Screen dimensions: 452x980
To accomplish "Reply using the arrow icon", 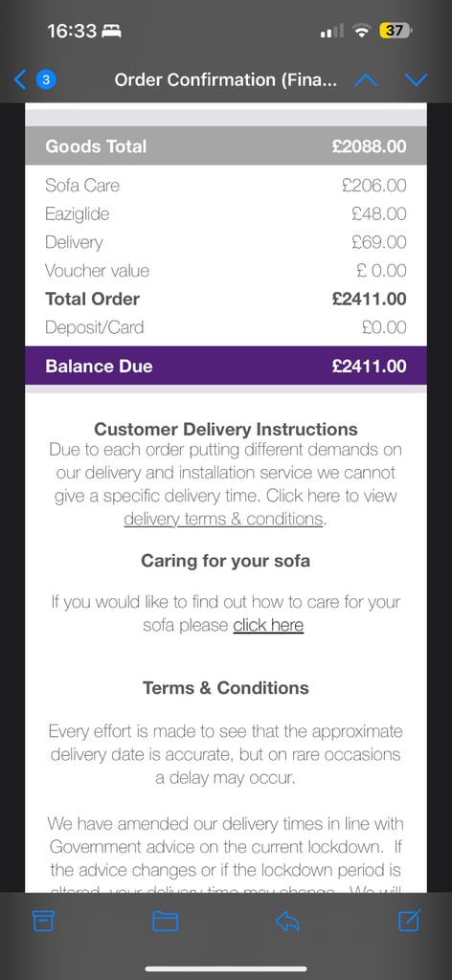I will [x=287, y=922].
